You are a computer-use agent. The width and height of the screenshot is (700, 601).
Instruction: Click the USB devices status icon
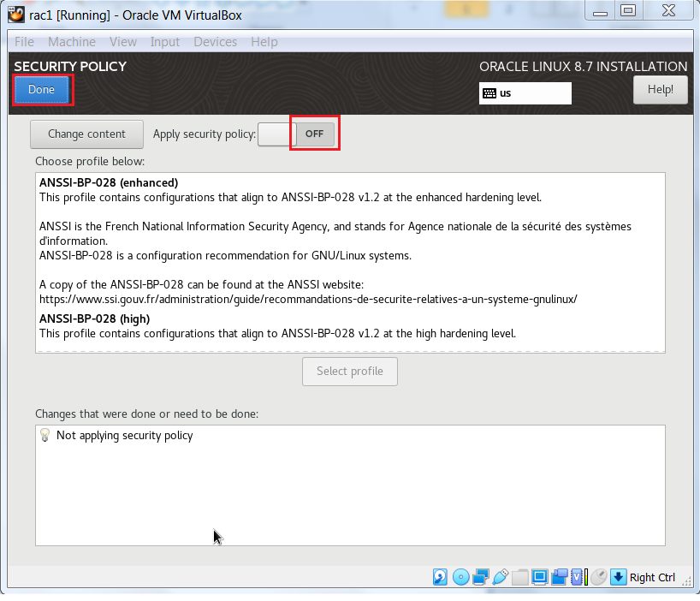point(501,577)
